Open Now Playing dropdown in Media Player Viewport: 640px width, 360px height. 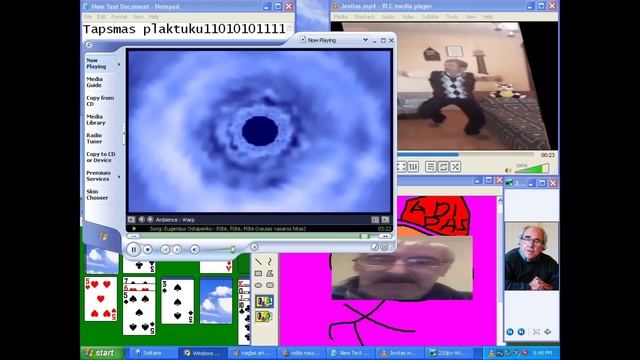(x=365, y=40)
